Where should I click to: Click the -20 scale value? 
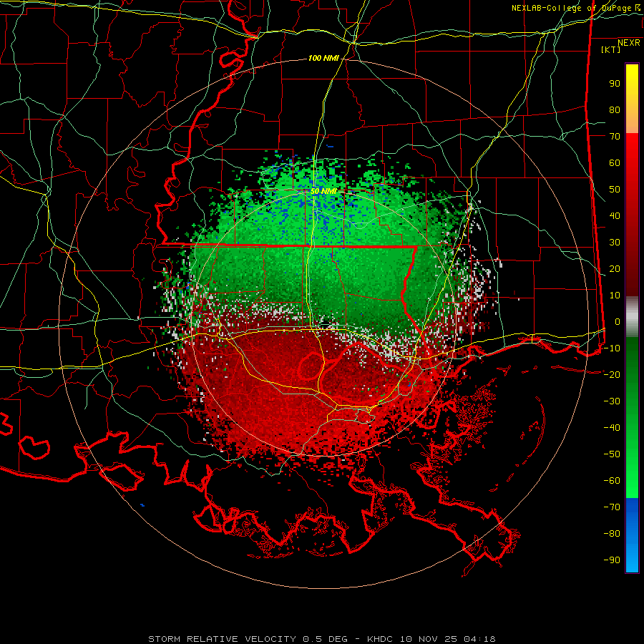tap(612, 374)
